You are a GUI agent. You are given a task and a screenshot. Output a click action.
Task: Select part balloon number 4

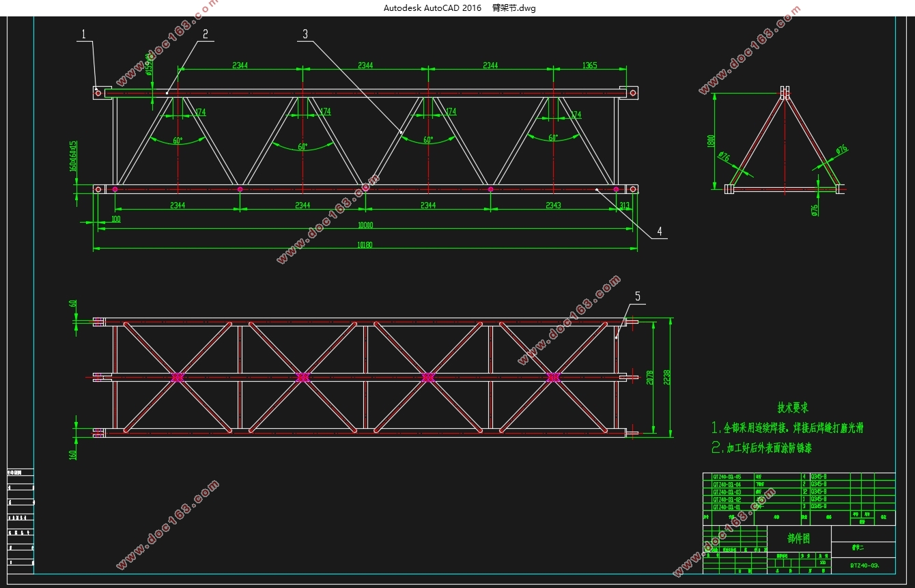pyautogui.click(x=660, y=232)
